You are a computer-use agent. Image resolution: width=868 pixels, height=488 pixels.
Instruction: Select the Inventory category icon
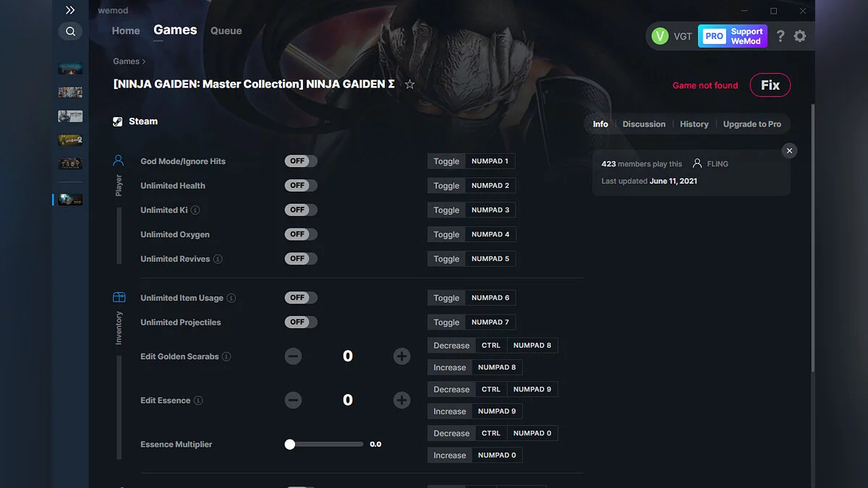(119, 297)
